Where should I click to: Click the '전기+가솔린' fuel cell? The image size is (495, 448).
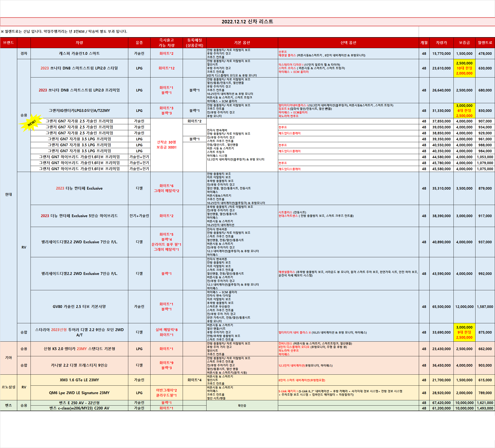139,216
